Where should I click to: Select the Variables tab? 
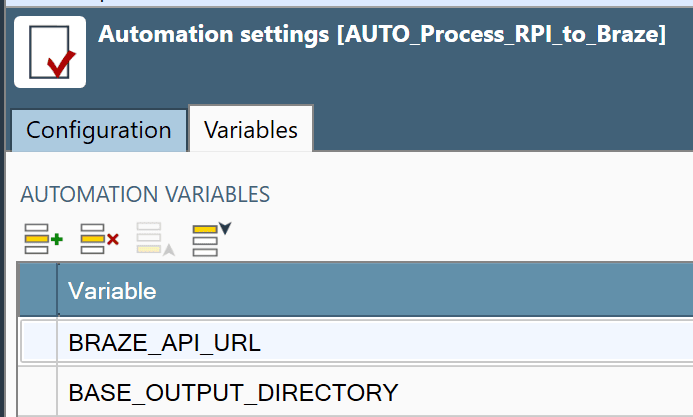click(250, 130)
